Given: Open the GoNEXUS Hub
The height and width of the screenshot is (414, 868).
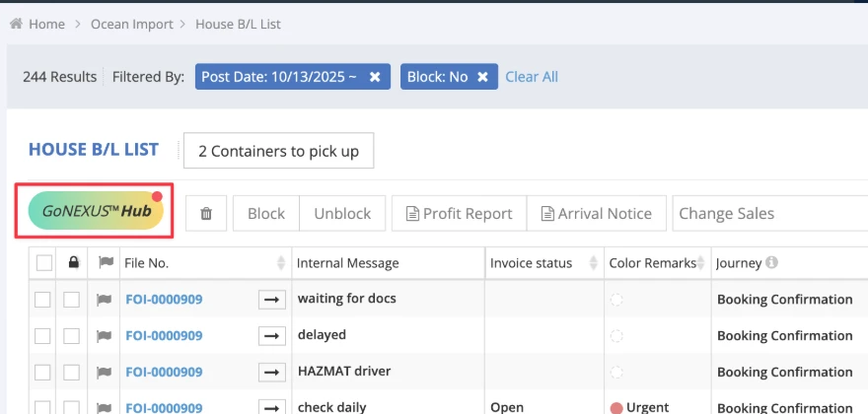Looking at the screenshot, I should tap(96, 210).
